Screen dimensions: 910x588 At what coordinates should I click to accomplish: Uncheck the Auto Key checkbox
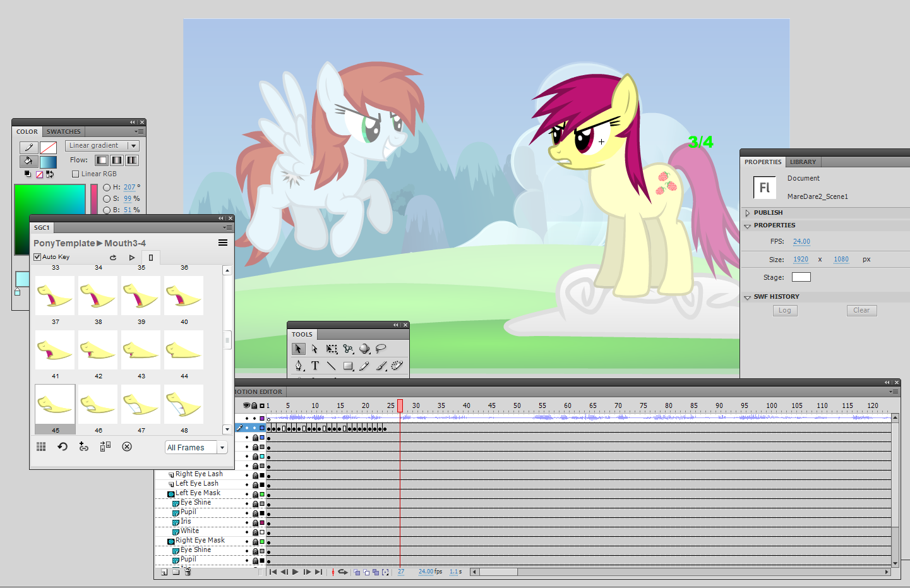pyautogui.click(x=37, y=257)
